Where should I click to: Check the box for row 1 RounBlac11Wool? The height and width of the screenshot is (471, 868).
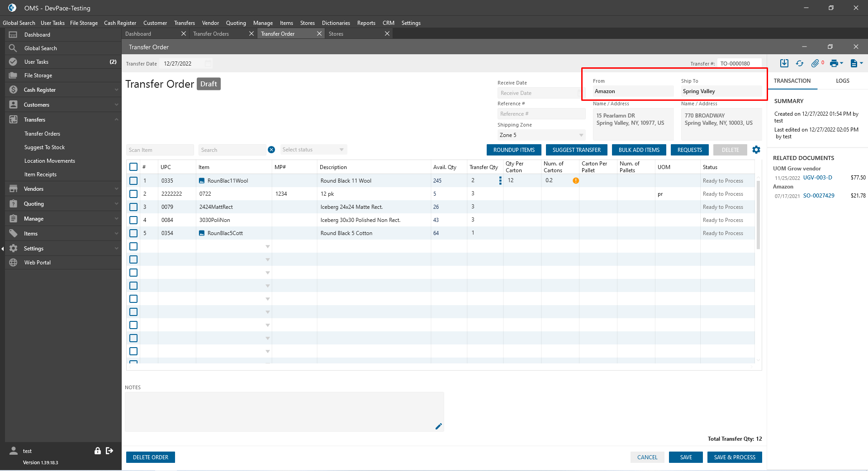133,181
